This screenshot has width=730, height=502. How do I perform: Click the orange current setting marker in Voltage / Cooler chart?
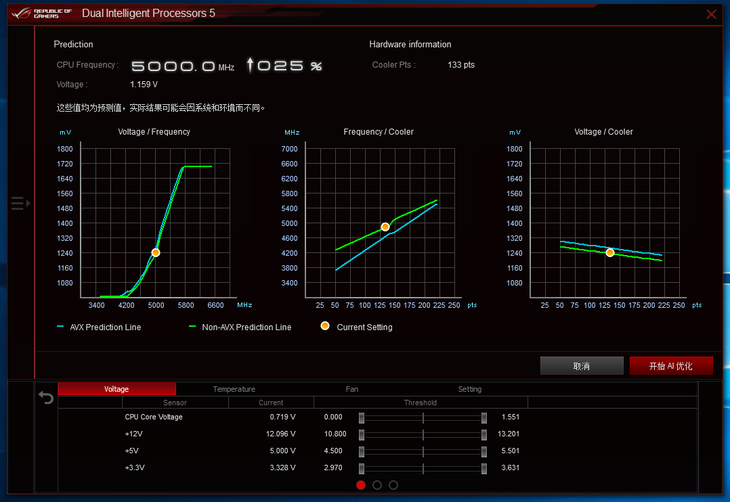(x=610, y=252)
